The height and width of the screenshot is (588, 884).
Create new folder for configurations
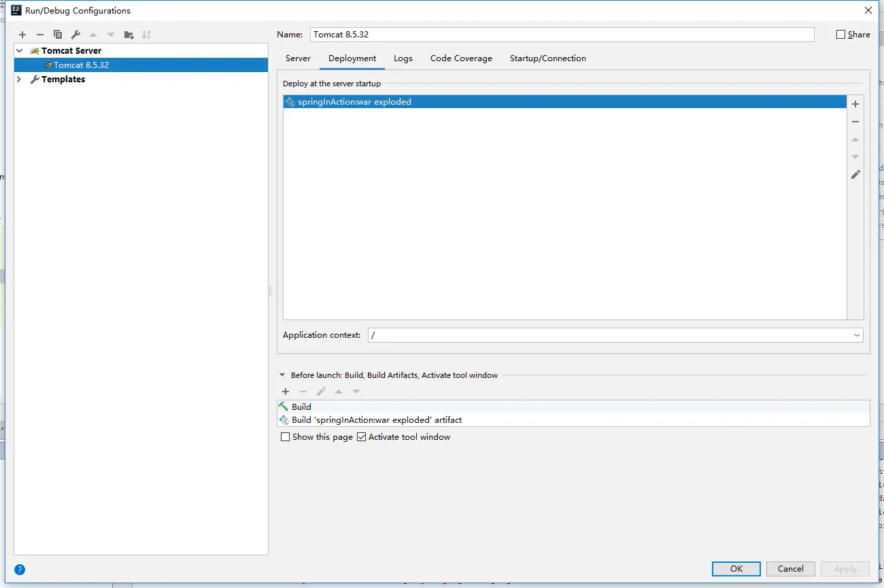129,35
